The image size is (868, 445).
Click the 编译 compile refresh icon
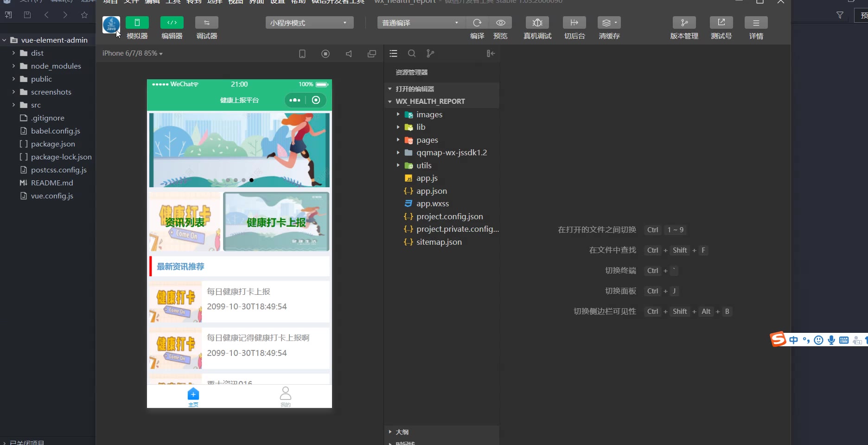477,23
